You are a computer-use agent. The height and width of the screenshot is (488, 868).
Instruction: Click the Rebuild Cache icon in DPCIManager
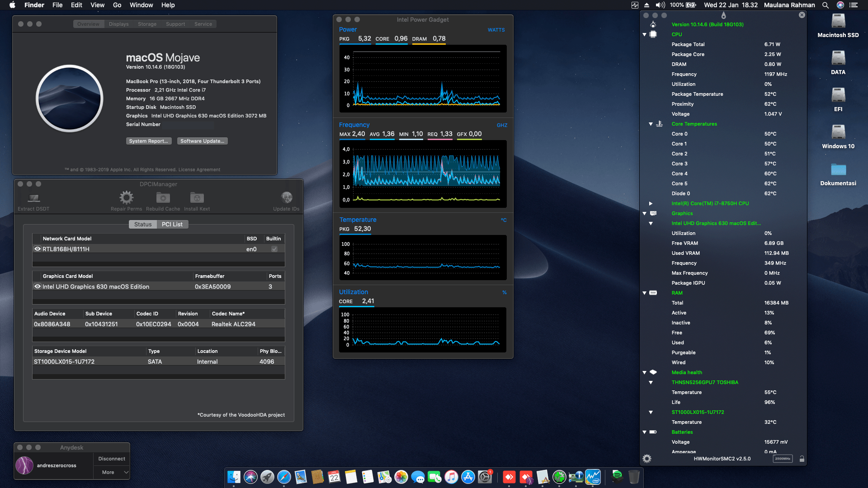[163, 198]
